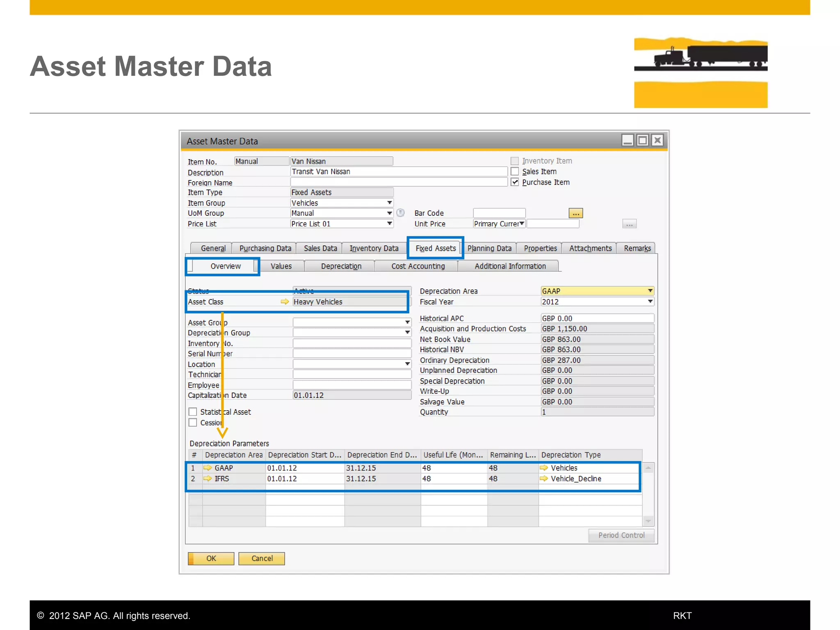This screenshot has width=840, height=630.
Task: Open GAAP depreciation area link arrow
Action: point(208,468)
